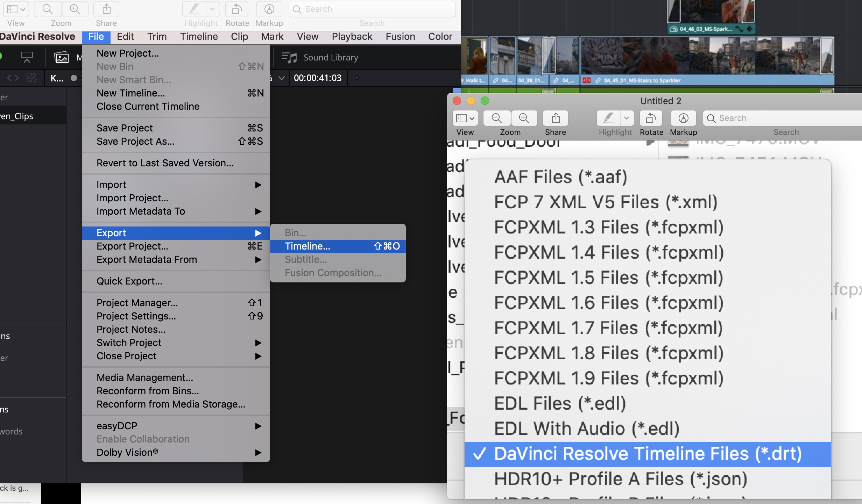Open the Timeline menu
862x504 pixels.
pyautogui.click(x=199, y=37)
